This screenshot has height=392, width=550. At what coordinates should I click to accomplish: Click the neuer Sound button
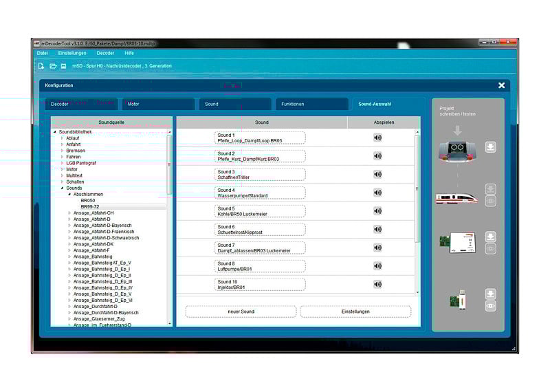pyautogui.click(x=241, y=312)
